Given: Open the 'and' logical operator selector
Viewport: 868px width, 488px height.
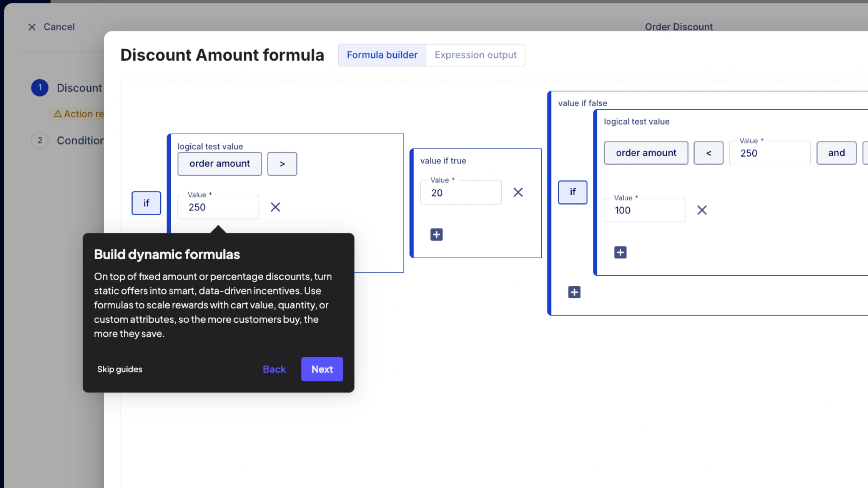Looking at the screenshot, I should (x=836, y=153).
